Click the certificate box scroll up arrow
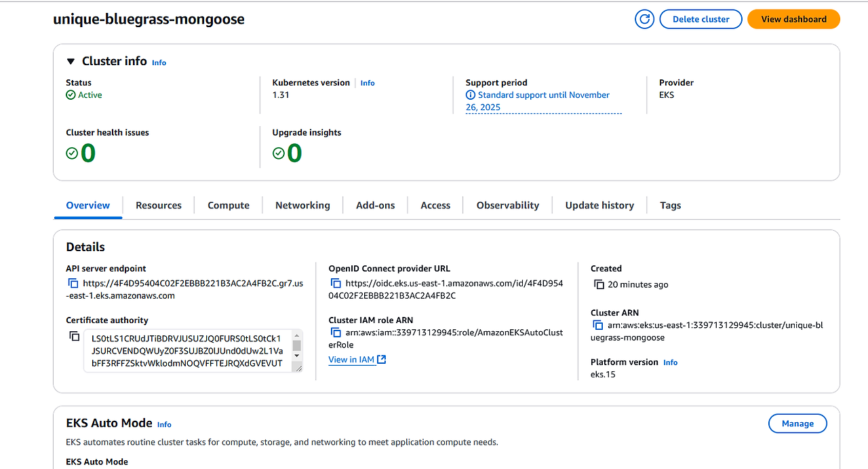 coord(296,335)
